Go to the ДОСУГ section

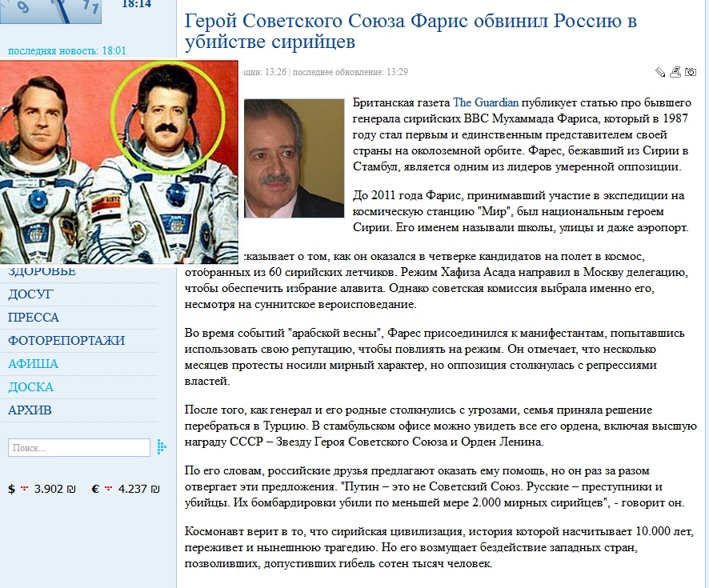[30, 294]
